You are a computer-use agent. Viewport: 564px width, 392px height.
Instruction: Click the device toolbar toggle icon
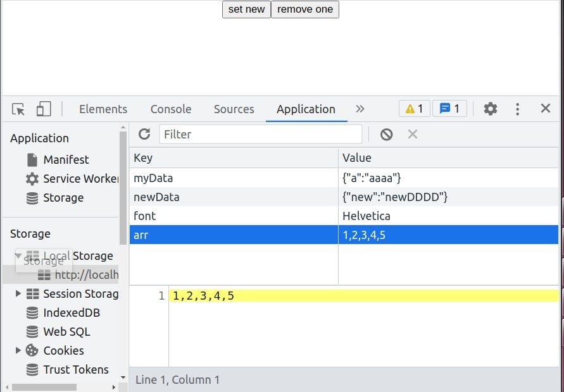coord(43,108)
